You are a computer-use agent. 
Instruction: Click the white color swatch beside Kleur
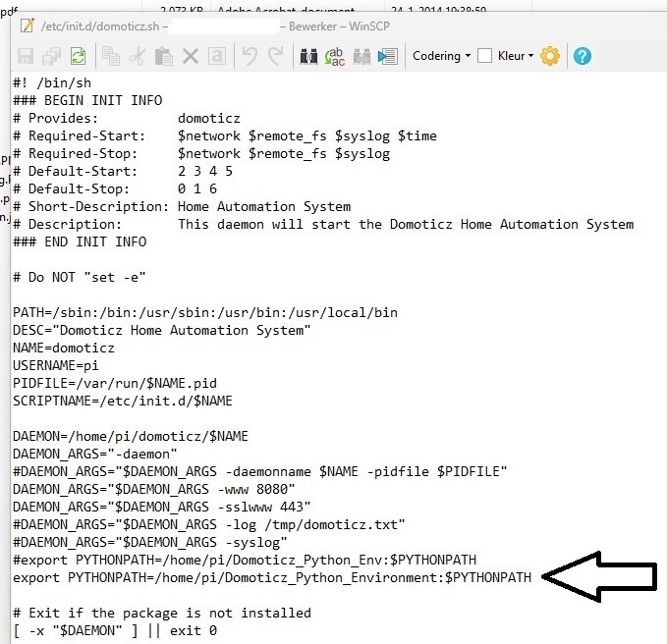click(484, 56)
